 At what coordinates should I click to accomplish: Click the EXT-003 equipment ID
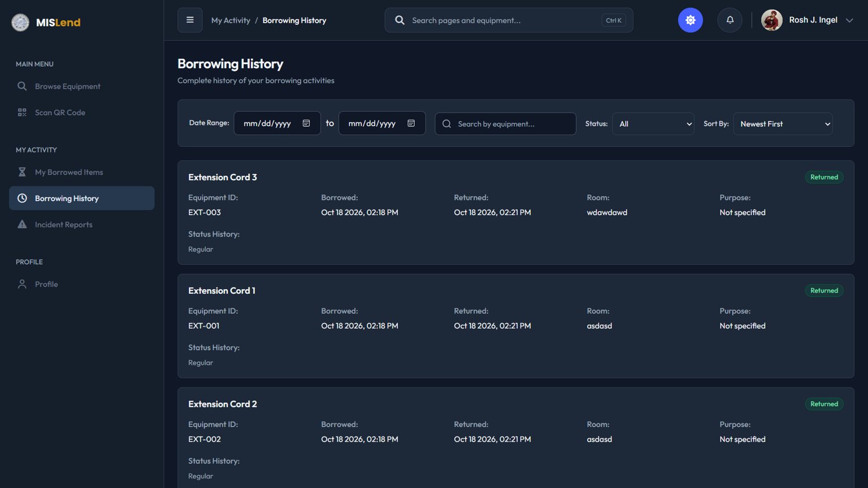205,212
